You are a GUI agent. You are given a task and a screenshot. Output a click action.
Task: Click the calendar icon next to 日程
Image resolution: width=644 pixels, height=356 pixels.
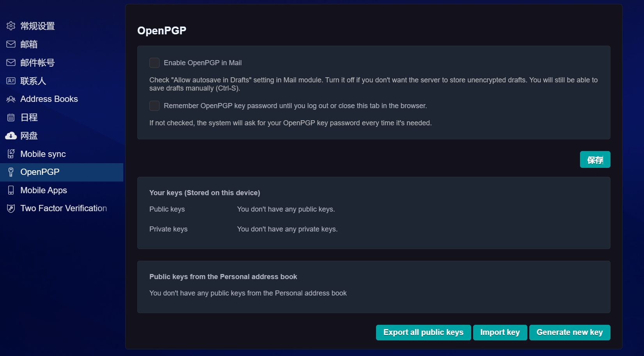[x=11, y=117]
